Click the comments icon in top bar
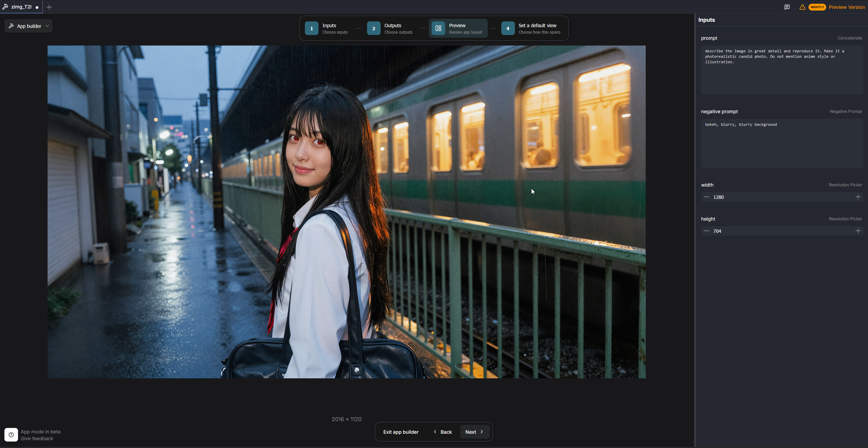The height and width of the screenshot is (448, 868). [x=787, y=7]
